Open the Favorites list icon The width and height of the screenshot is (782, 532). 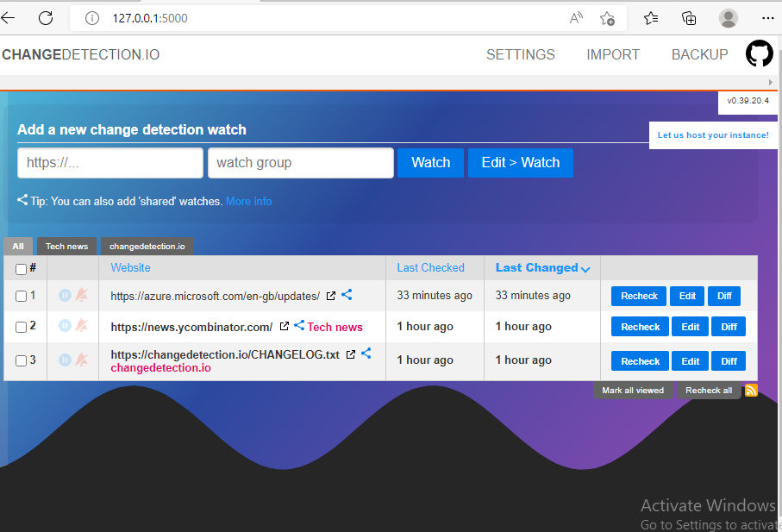651,18
